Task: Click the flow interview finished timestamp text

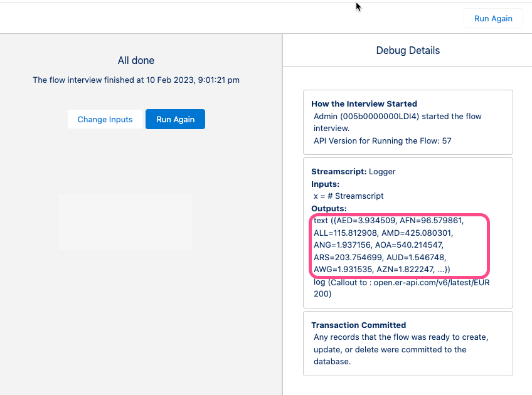Action: tap(136, 80)
